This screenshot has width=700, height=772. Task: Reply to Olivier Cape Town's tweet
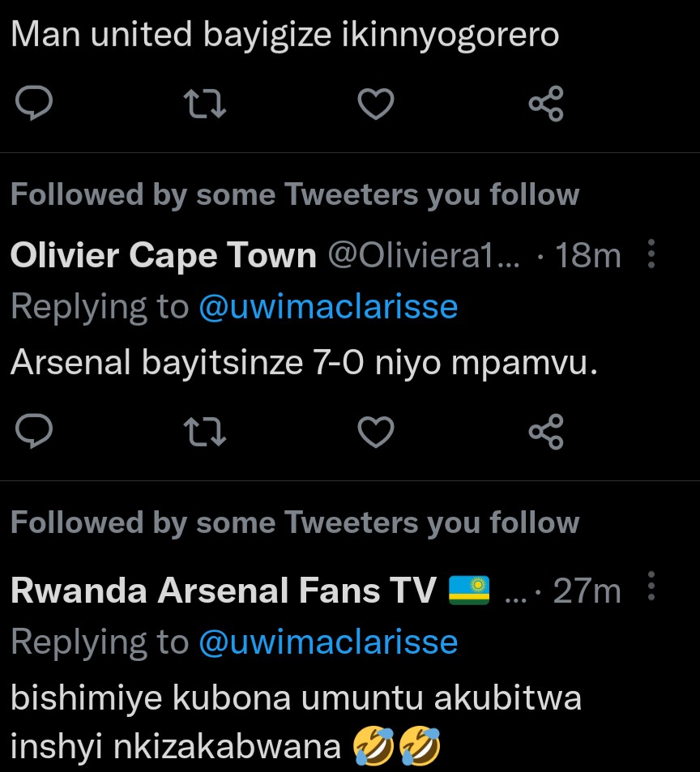tap(34, 432)
